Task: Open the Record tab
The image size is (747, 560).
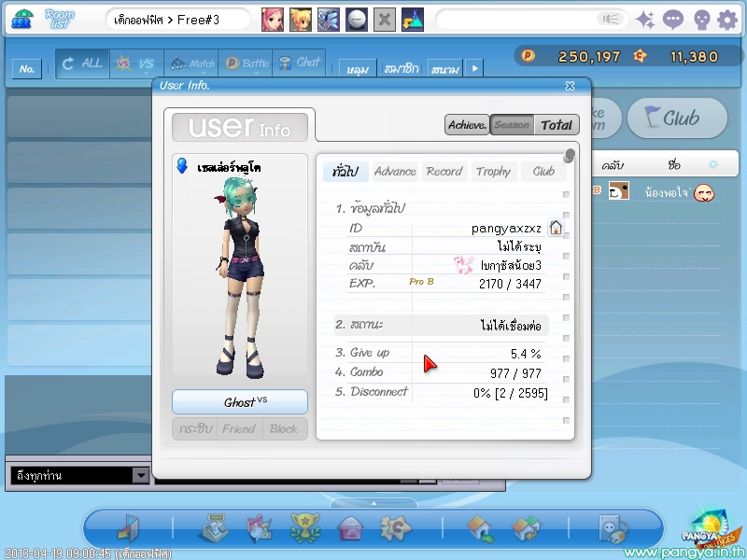Action: pyautogui.click(x=444, y=172)
